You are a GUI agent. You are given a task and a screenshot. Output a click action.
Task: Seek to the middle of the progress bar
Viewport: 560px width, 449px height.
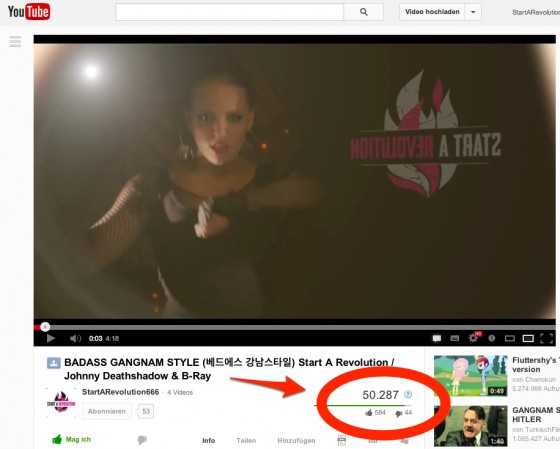click(x=295, y=327)
